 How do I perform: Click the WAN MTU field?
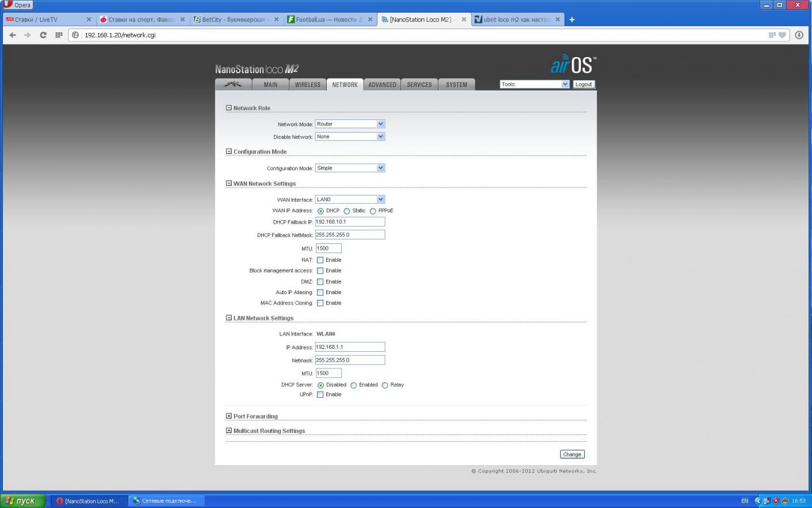328,249
